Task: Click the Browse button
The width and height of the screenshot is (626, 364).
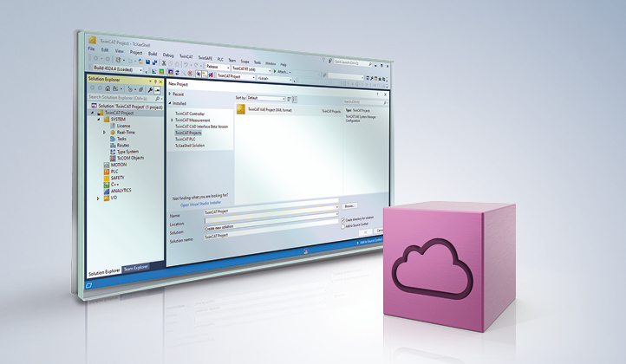Action: point(349,206)
